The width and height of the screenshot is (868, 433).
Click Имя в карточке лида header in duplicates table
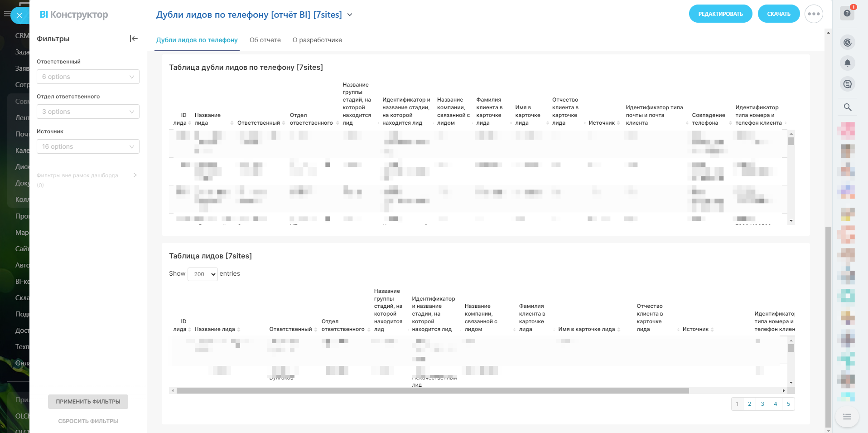click(x=528, y=115)
